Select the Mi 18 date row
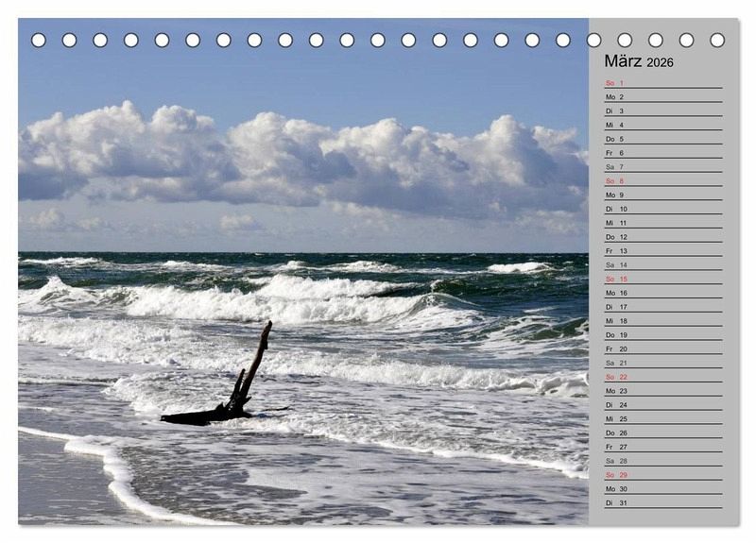Image resolution: width=756 pixels, height=543 pixels. (x=662, y=321)
